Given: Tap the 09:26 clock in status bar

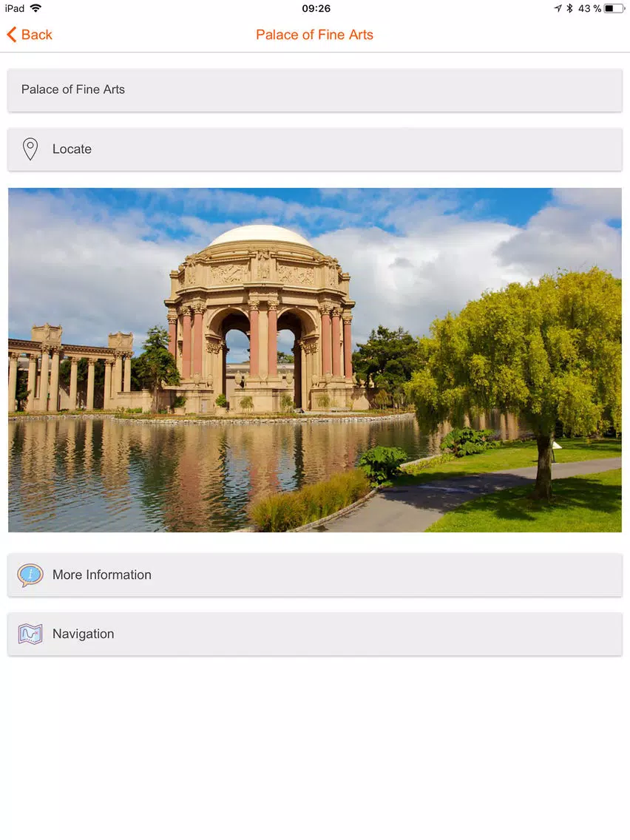Looking at the screenshot, I should (316, 8).
